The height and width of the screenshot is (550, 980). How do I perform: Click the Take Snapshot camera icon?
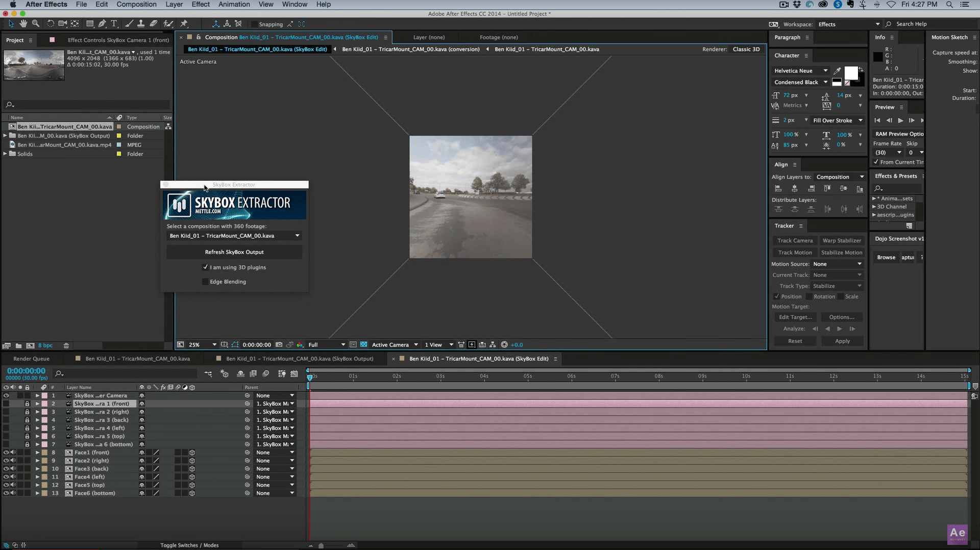279,345
